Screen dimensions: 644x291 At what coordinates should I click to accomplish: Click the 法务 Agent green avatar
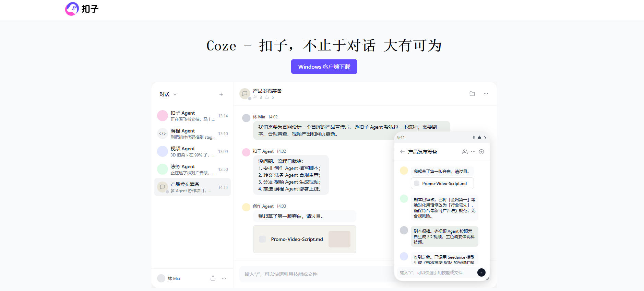(163, 169)
